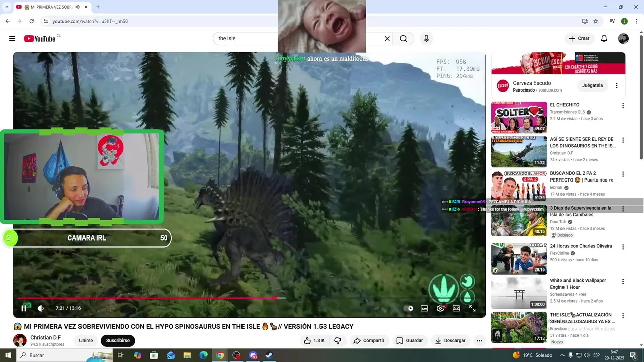
Task: Like the video with 1.3 K likes
Action: pyautogui.click(x=314, y=341)
